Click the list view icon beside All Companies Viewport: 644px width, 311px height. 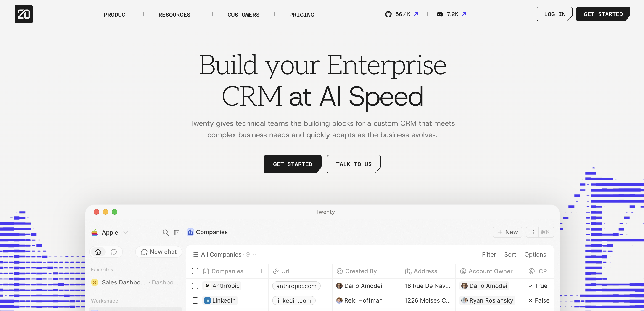point(195,255)
